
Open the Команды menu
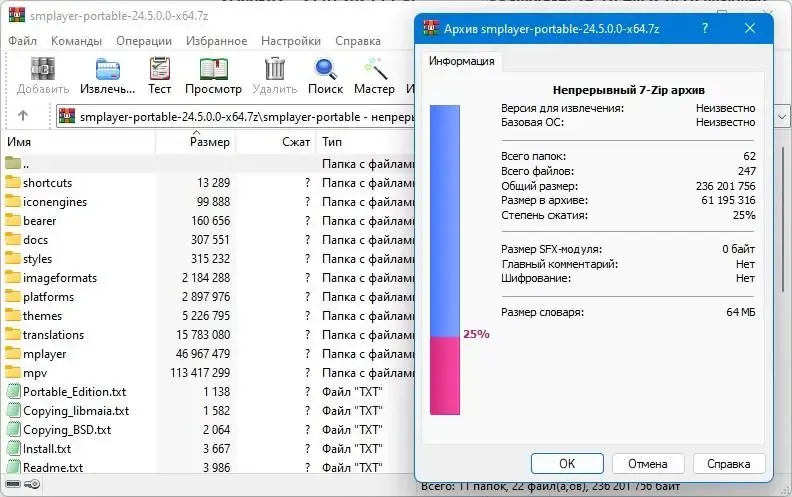76,41
